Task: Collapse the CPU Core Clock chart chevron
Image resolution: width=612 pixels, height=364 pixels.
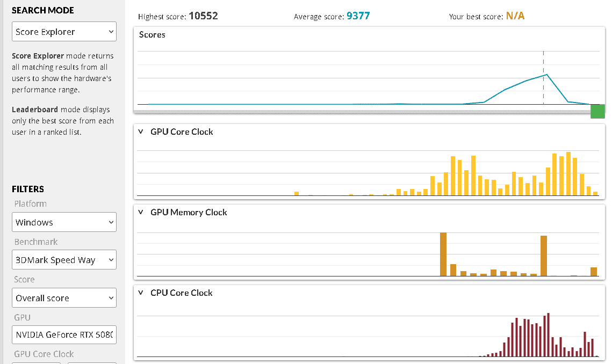Action: [x=141, y=293]
